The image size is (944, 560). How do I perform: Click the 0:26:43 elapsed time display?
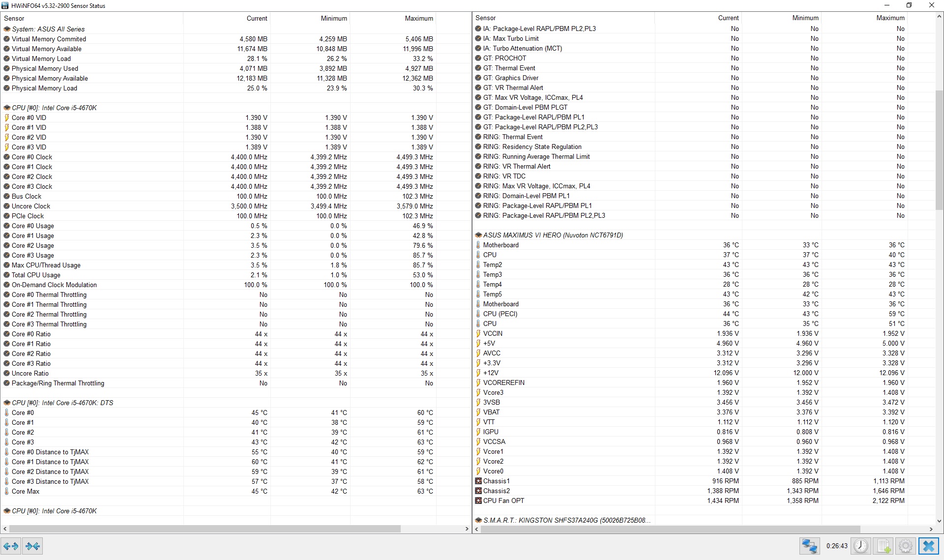(837, 546)
